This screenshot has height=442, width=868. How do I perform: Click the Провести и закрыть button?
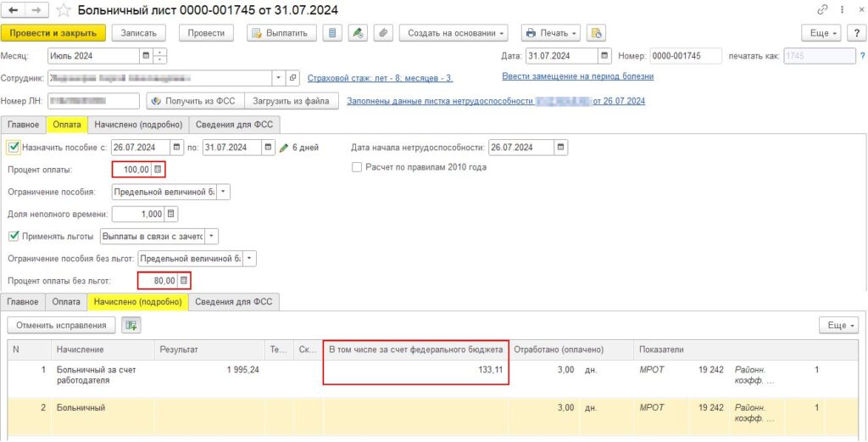[x=53, y=33]
